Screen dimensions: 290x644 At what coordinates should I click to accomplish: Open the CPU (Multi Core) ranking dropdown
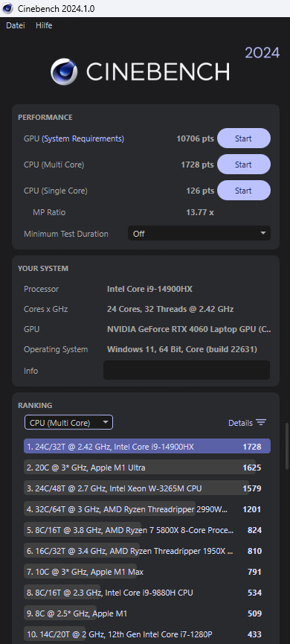69,423
